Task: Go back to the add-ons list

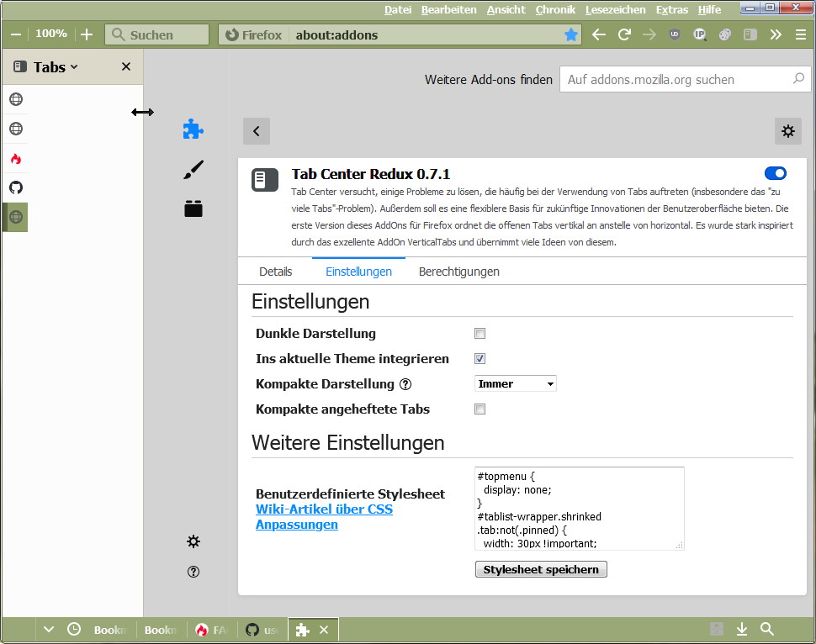Action: (257, 131)
